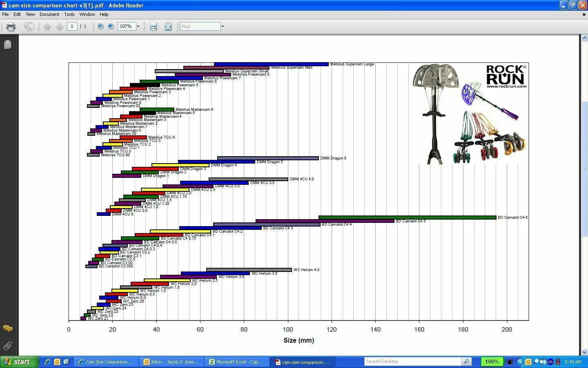The image size is (588, 368).
Task: Click the page number input field
Action: pos(72,27)
